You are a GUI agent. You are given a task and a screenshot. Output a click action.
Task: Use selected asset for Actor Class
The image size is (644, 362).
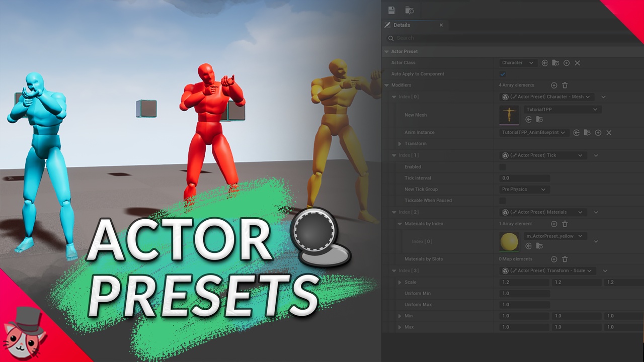tap(545, 63)
